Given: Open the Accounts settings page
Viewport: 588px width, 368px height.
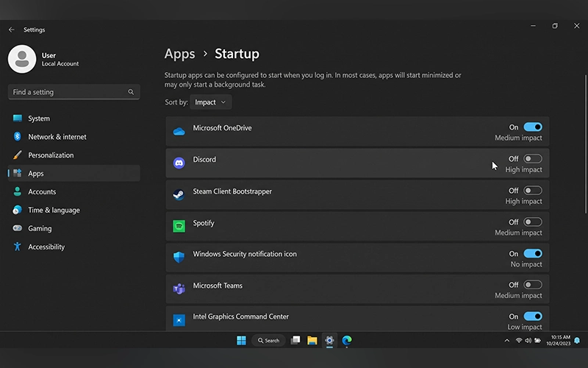Looking at the screenshot, I should pos(74,191).
